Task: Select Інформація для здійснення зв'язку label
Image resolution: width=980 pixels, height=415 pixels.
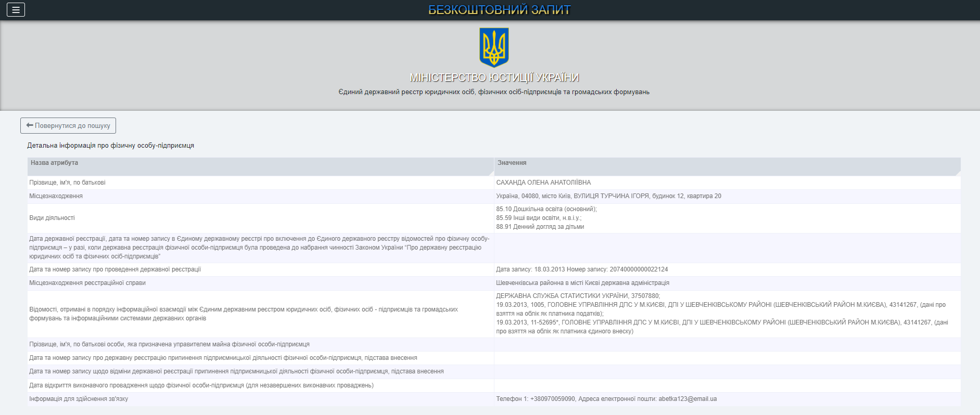Action: click(x=79, y=399)
